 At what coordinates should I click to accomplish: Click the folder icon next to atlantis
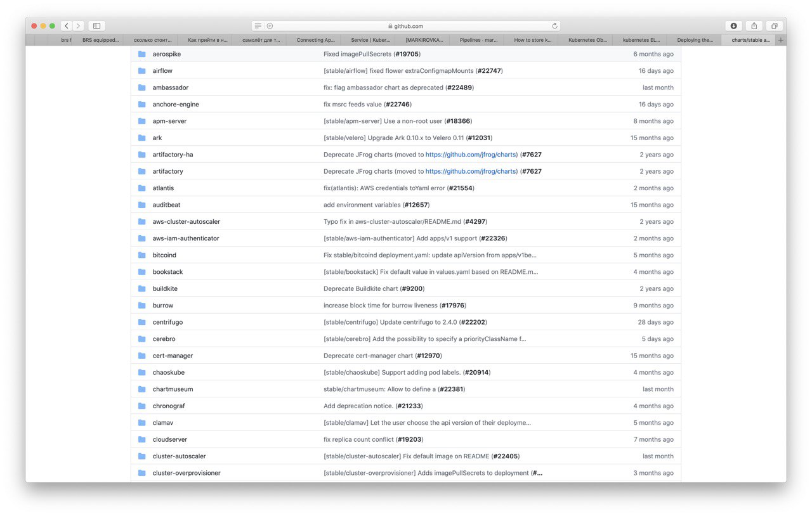(141, 188)
